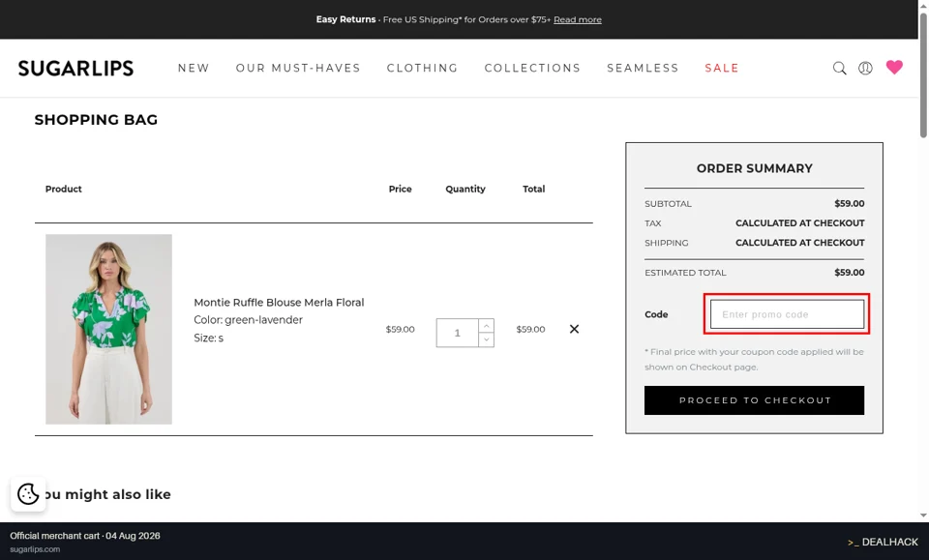Click Size: s text
The image size is (929, 560).
[209, 338]
